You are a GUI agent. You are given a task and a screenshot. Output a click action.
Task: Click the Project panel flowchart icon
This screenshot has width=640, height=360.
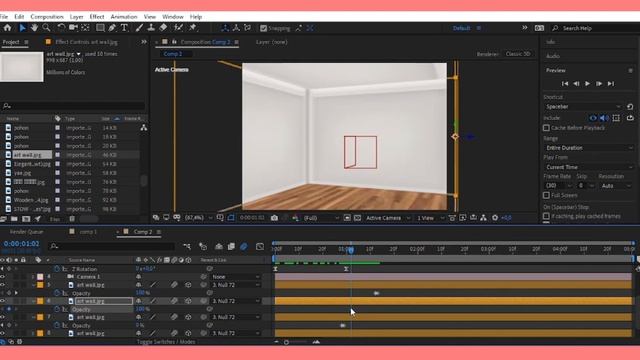144,128
